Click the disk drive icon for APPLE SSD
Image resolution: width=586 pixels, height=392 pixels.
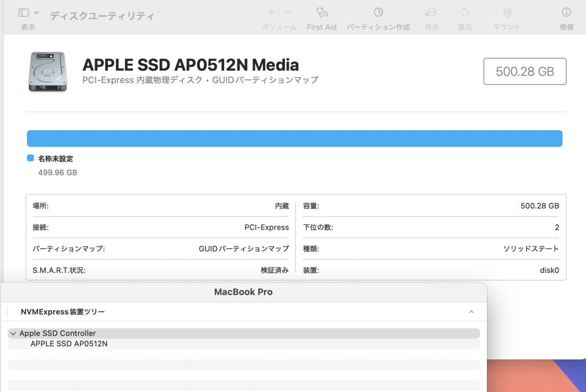point(48,72)
